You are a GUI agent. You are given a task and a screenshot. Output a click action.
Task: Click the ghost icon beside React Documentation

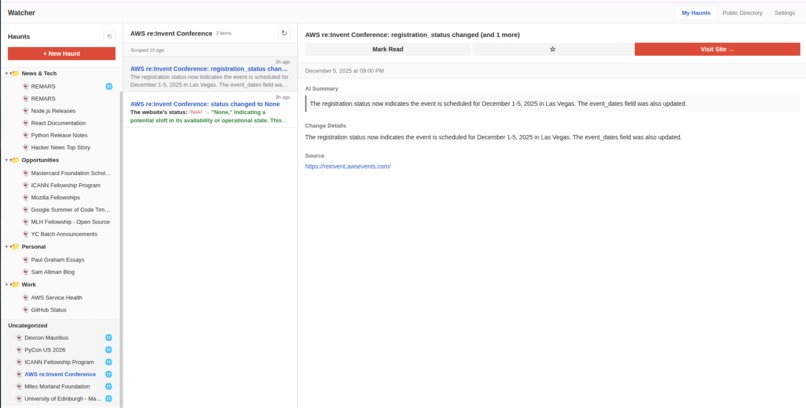26,123
